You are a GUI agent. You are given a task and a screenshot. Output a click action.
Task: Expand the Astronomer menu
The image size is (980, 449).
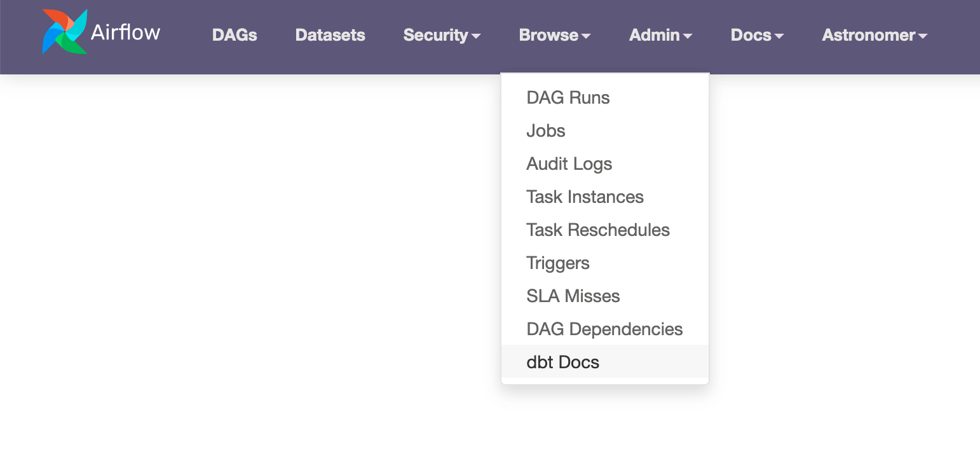click(x=869, y=36)
